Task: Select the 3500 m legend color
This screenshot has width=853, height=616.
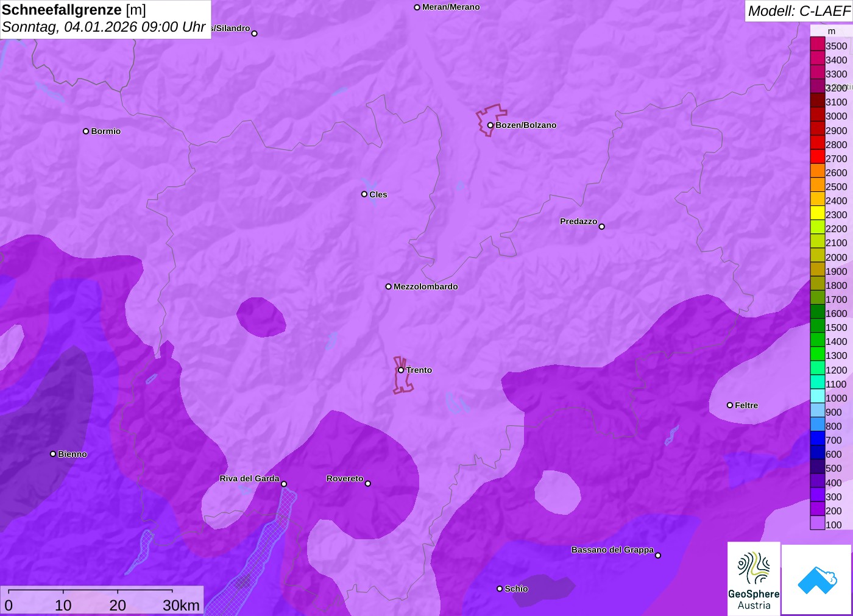Action: click(x=818, y=44)
